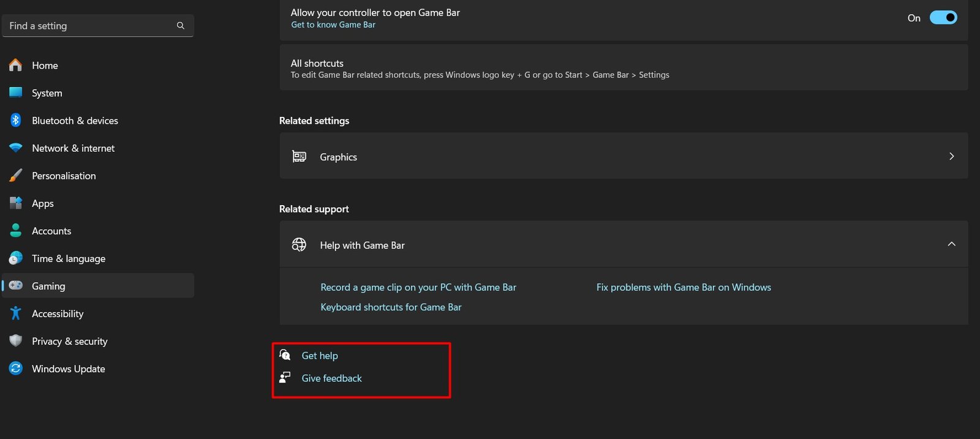Viewport: 980px width, 439px height.
Task: Collapse the Help with Game Bar section
Action: click(x=951, y=244)
